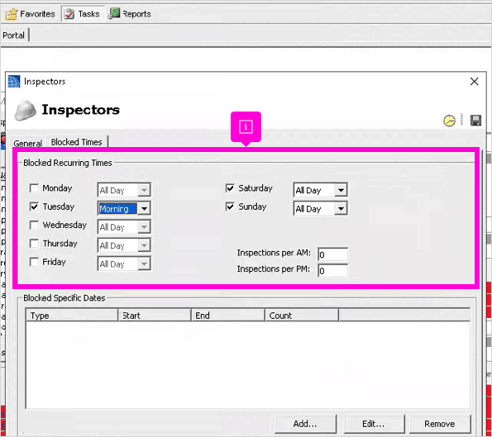The image size is (492, 437).
Task: Expand the Tuesday Morning dropdown
Action: 144,209
